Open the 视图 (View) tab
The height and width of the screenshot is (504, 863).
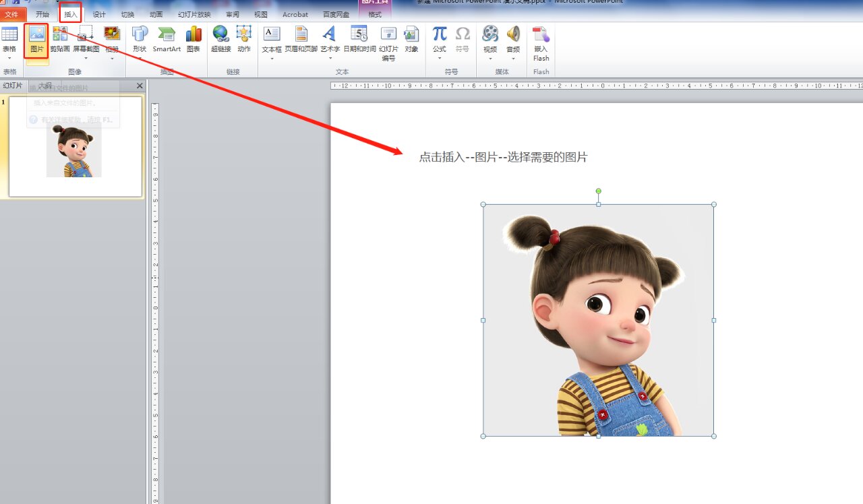[x=261, y=14]
